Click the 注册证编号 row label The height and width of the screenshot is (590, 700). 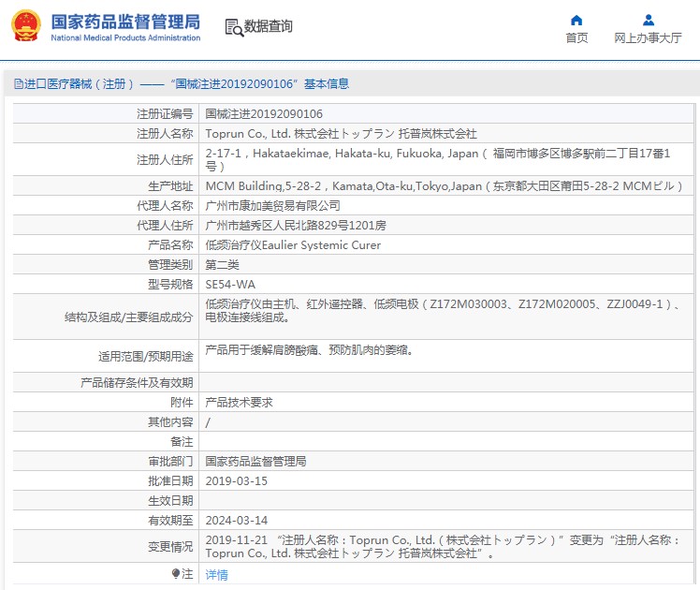tap(165, 114)
